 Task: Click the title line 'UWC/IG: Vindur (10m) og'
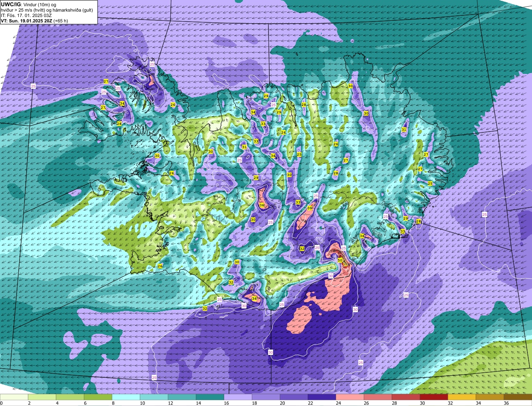(29, 4)
